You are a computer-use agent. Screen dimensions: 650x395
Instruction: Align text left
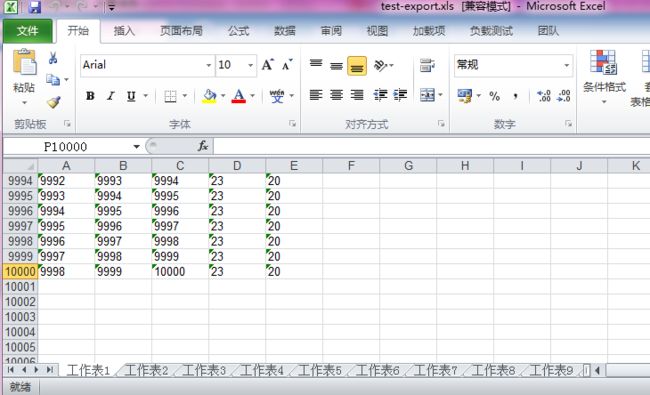tap(316, 95)
